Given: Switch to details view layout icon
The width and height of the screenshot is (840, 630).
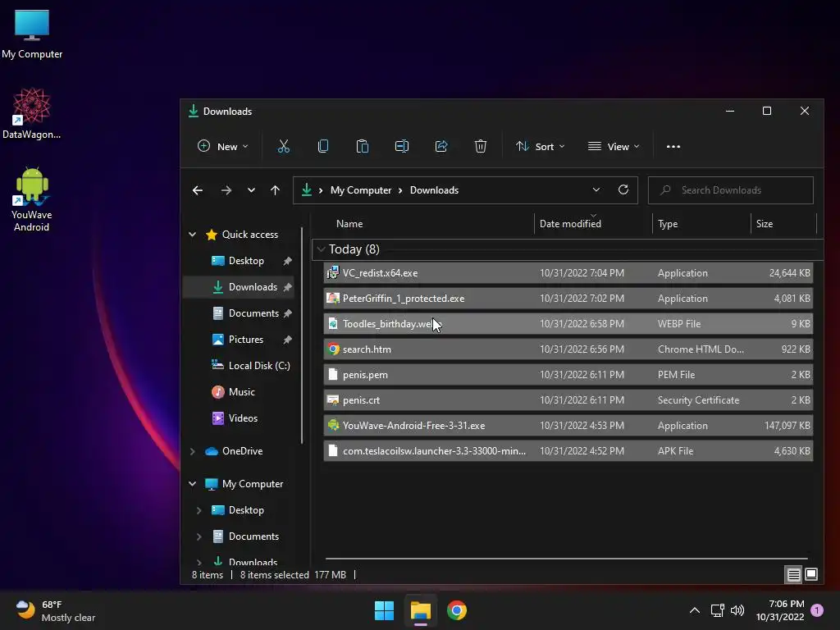Looking at the screenshot, I should click(x=793, y=574).
